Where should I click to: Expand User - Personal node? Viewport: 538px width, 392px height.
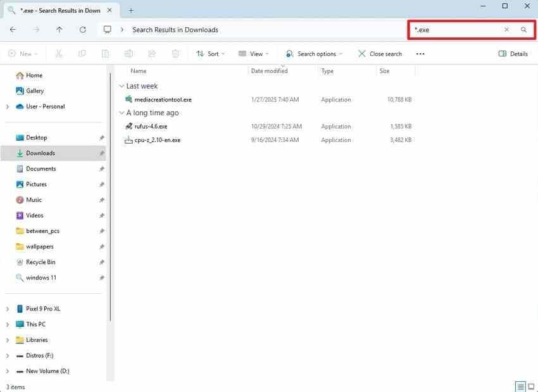pos(7,107)
